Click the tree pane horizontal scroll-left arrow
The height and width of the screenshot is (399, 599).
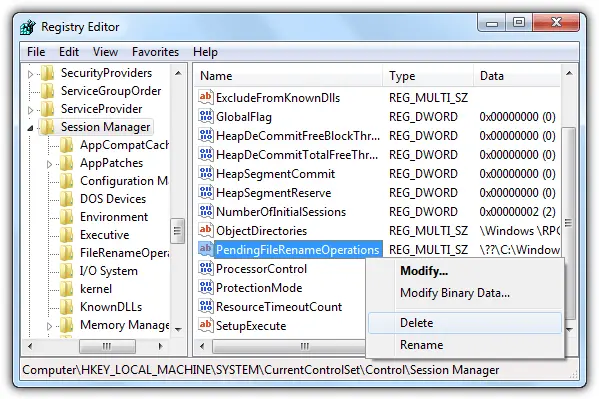[30, 346]
